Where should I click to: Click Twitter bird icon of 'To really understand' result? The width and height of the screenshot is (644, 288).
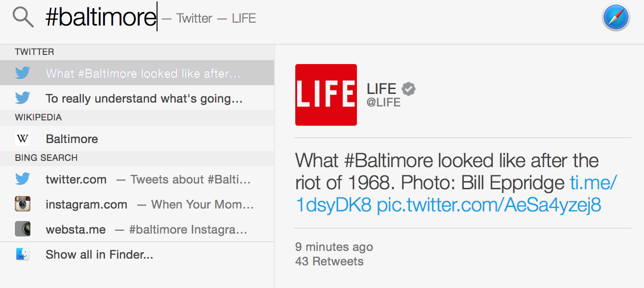23,98
